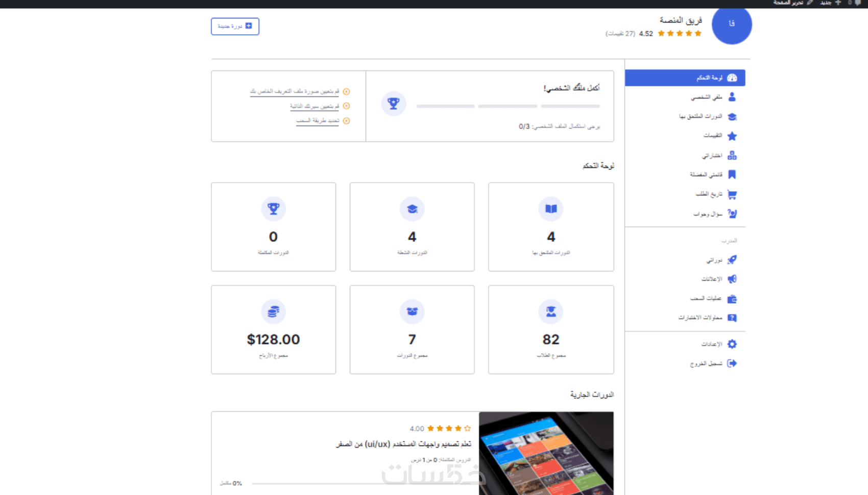868x495 pixels.
Task: Click the profile photo setup link
Action: (294, 91)
